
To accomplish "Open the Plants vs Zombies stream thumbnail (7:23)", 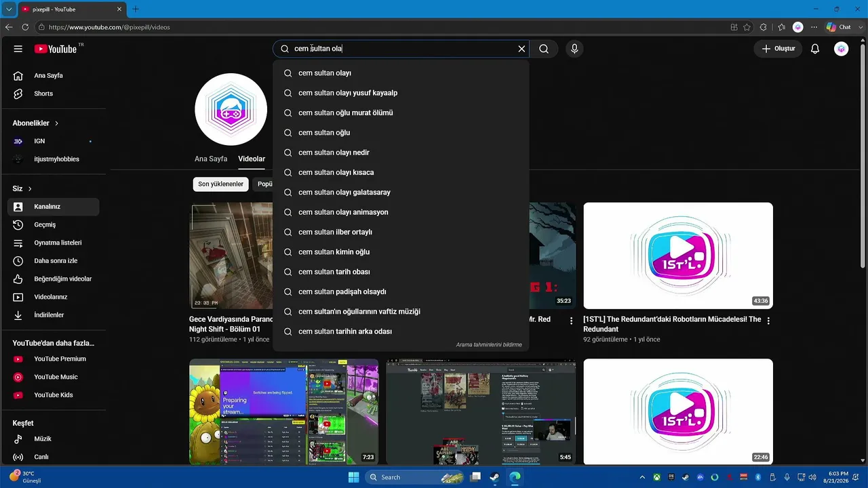I will point(283,411).
